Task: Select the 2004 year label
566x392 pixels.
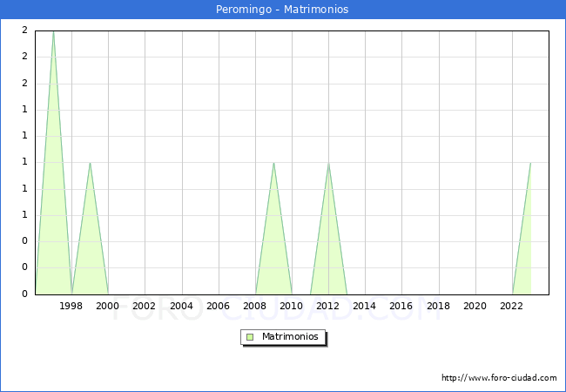Action: 181,306
